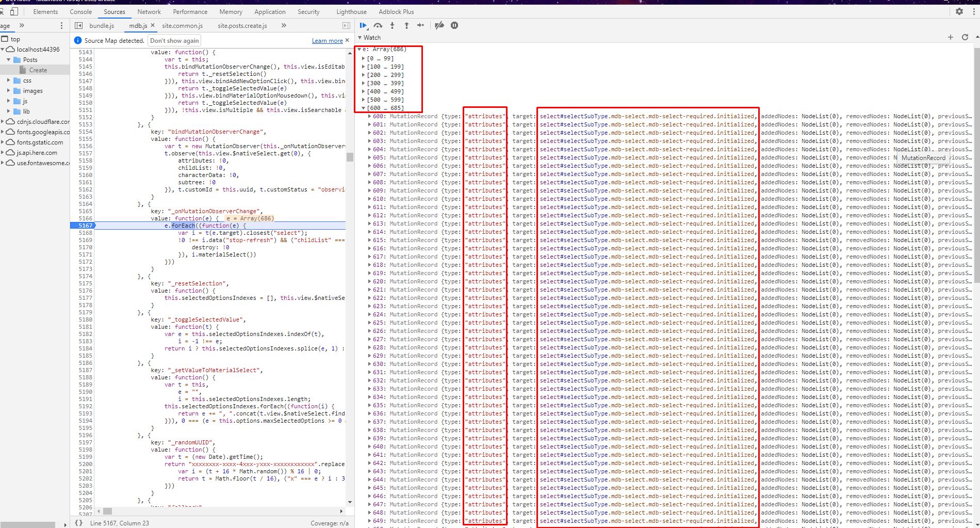Step into next function call

392,25
